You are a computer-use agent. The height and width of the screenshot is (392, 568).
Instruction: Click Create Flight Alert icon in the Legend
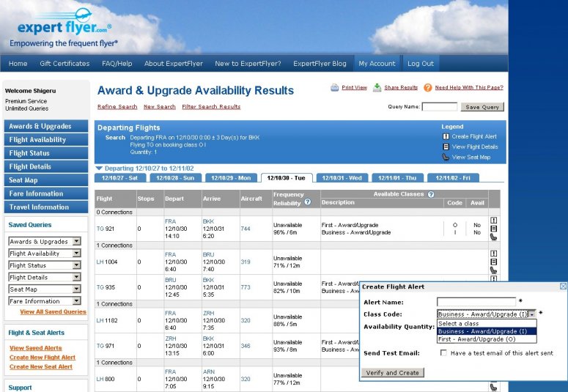446,136
